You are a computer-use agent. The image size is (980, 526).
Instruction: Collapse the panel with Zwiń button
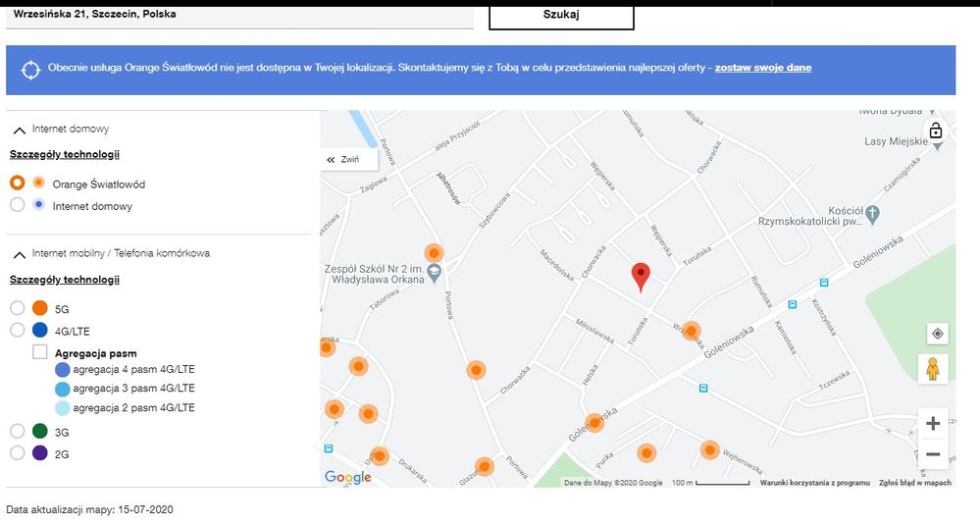tap(343, 159)
